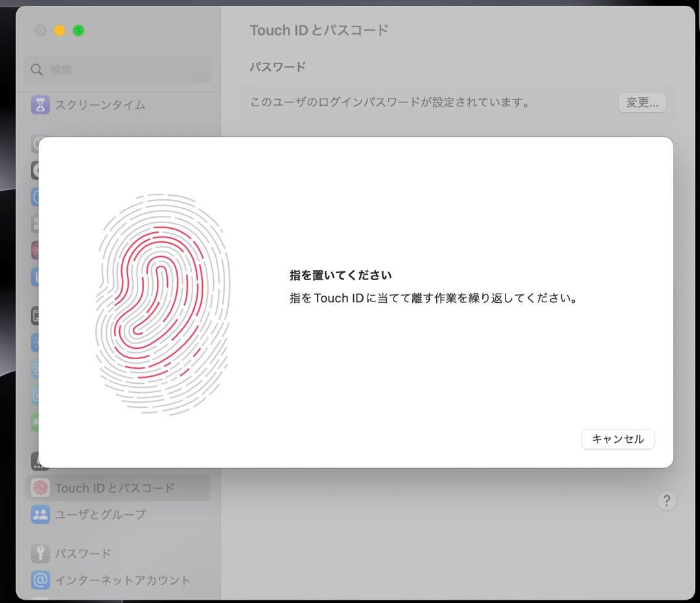
Task: Click the 指を置いてください dialog heading
Action: coord(340,275)
